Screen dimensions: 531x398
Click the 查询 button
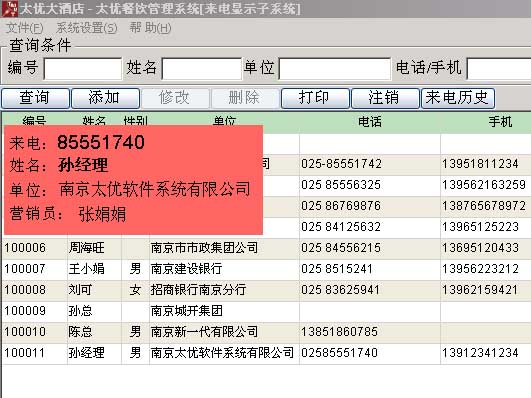click(36, 98)
